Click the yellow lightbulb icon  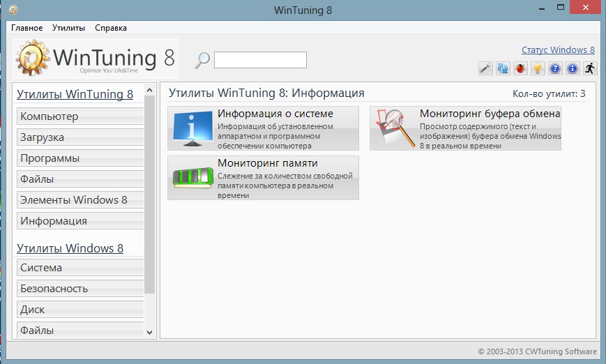click(x=538, y=68)
